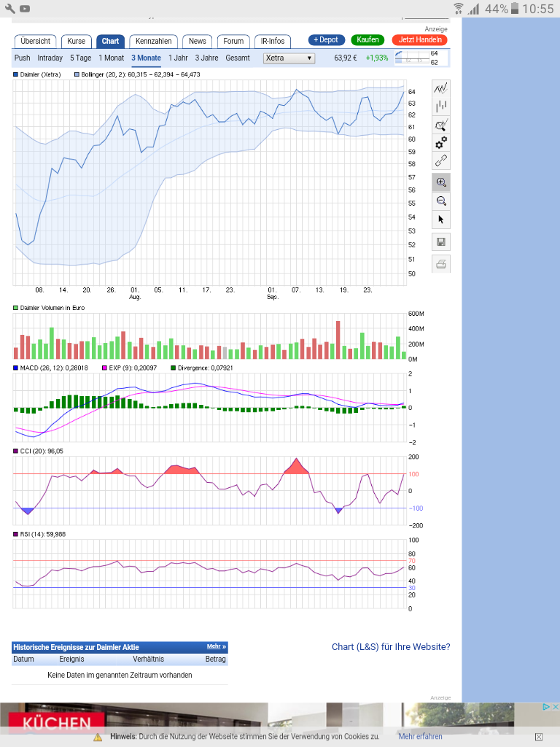The width and height of the screenshot is (560, 747).
Task: Select the Gesamt time range
Action: click(238, 58)
